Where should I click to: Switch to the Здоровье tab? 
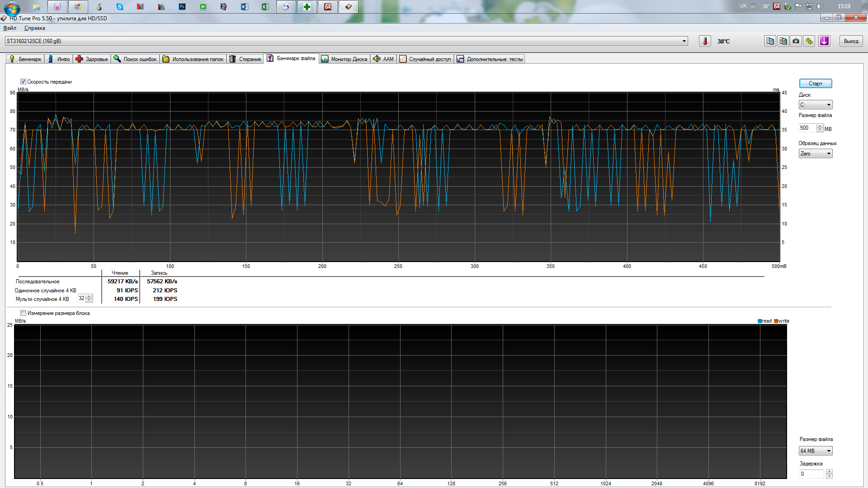pos(92,59)
